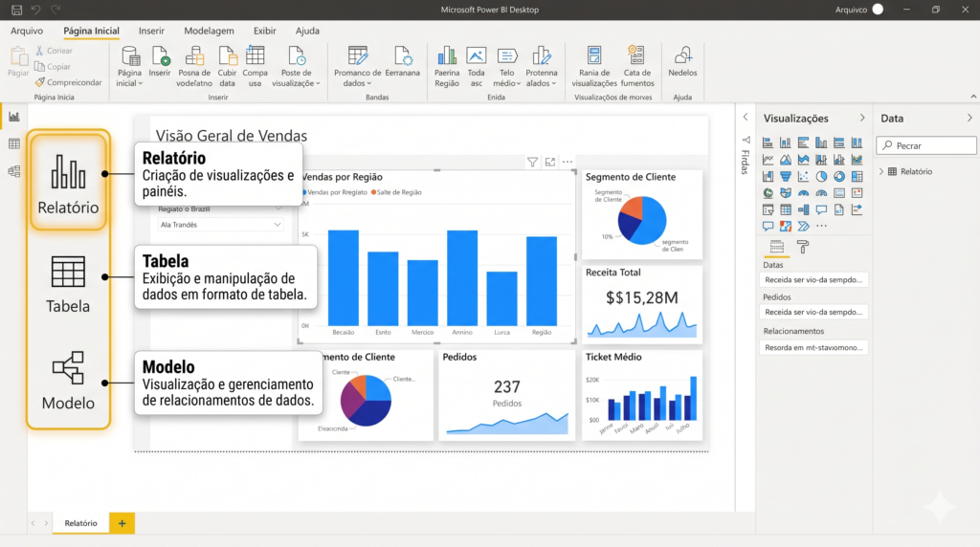Click the Redo arrow in title bar
Image resolution: width=980 pixels, height=547 pixels.
point(56,10)
